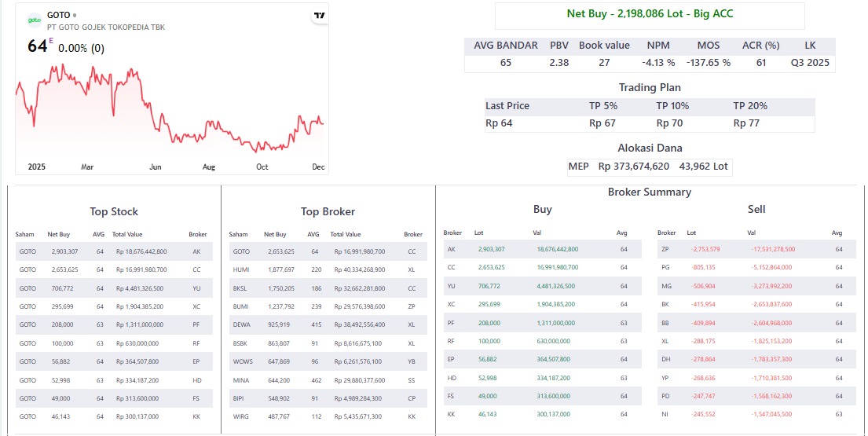The height and width of the screenshot is (436, 868).
Task: Click the MEP label in Alokasi Dana
Action: 578,167
